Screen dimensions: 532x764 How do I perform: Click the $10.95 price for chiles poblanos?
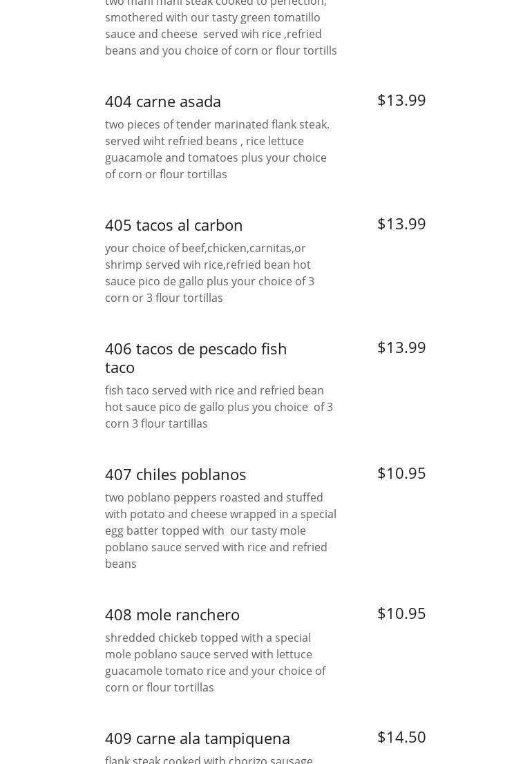pos(401,473)
